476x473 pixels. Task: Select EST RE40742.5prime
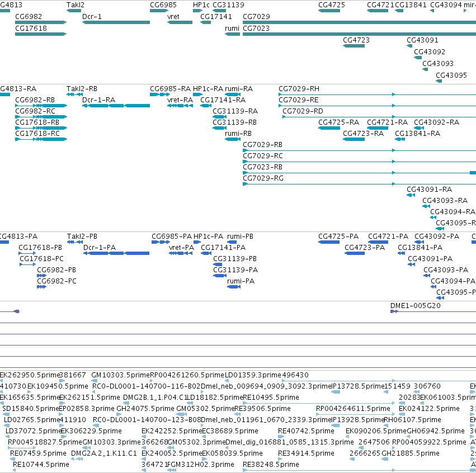pyautogui.click(x=281, y=437)
